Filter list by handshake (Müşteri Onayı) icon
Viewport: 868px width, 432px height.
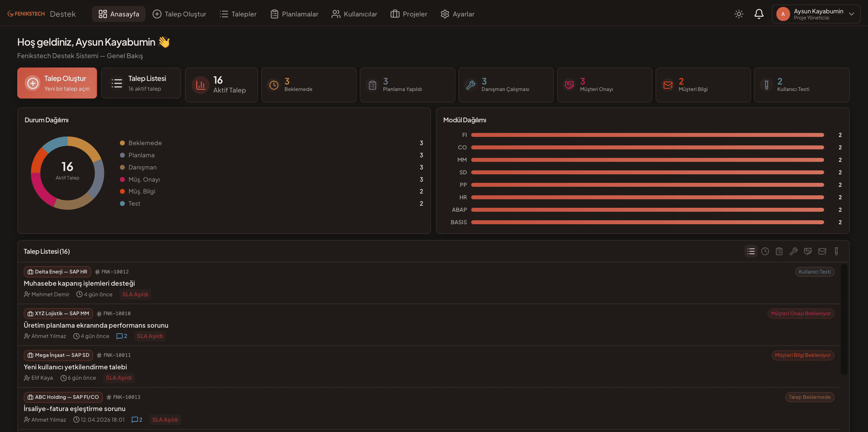[x=808, y=251]
